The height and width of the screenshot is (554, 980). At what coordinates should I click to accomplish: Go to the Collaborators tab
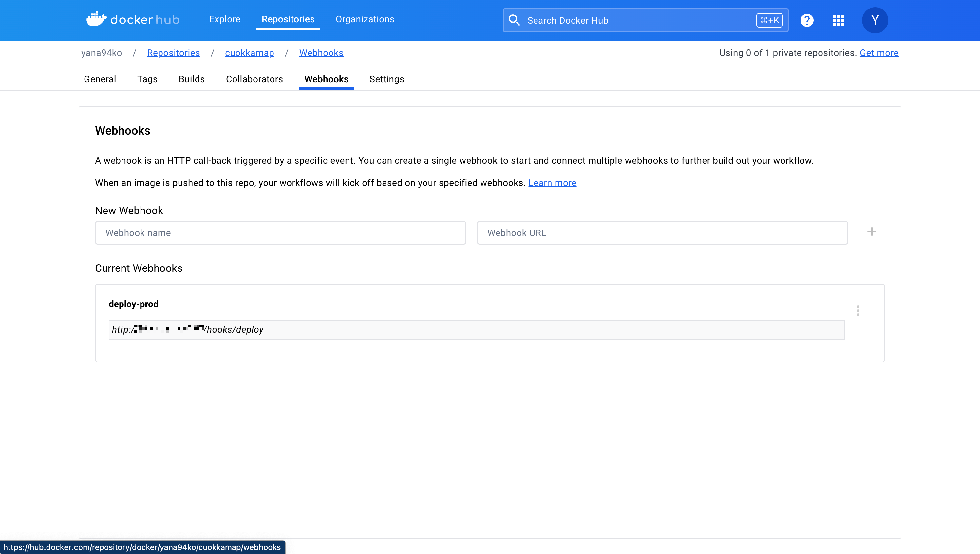[254, 79]
